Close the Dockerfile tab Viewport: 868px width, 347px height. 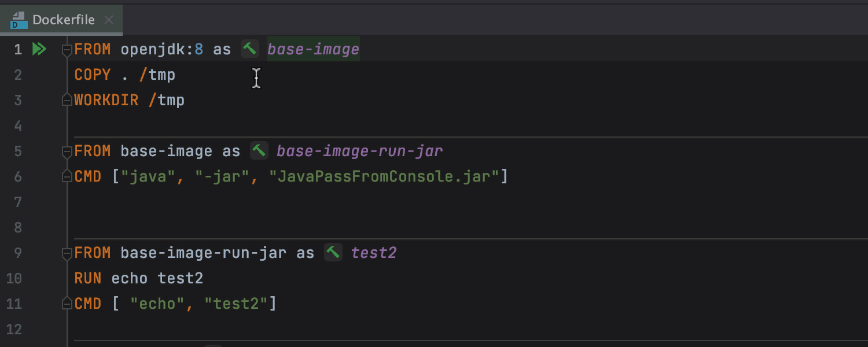click(x=108, y=20)
